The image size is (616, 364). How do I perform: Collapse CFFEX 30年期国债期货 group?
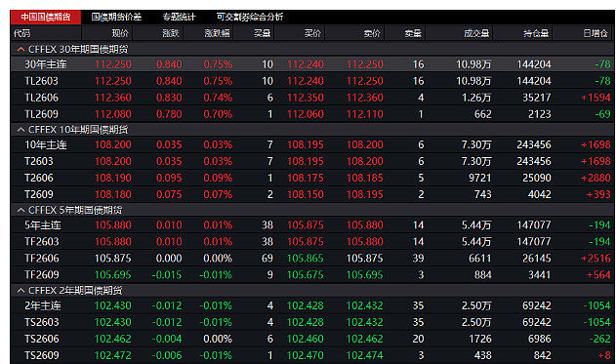coord(21,49)
